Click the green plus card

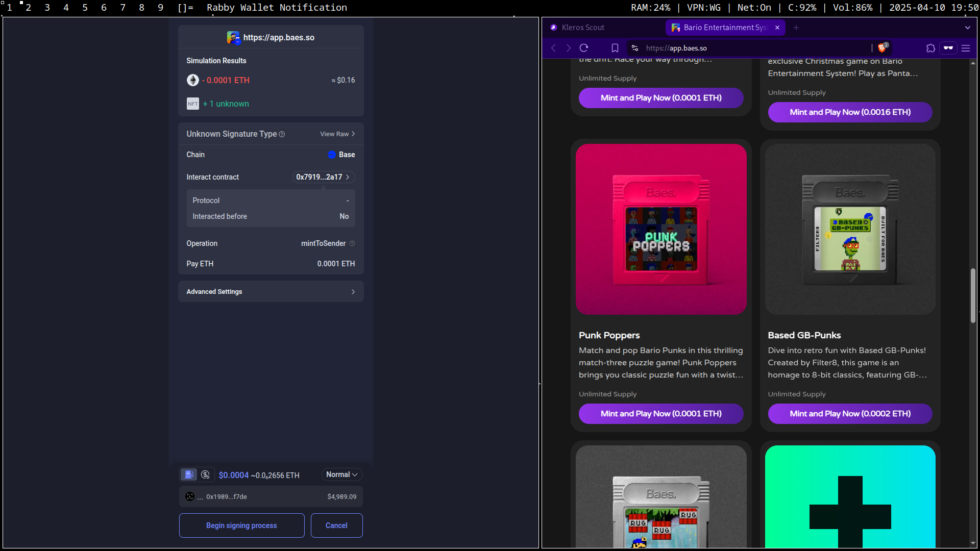850,497
